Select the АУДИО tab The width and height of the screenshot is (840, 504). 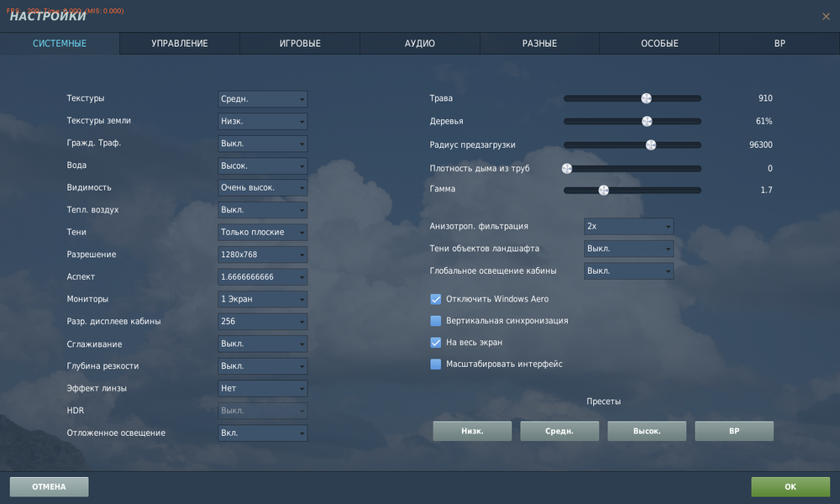[419, 44]
